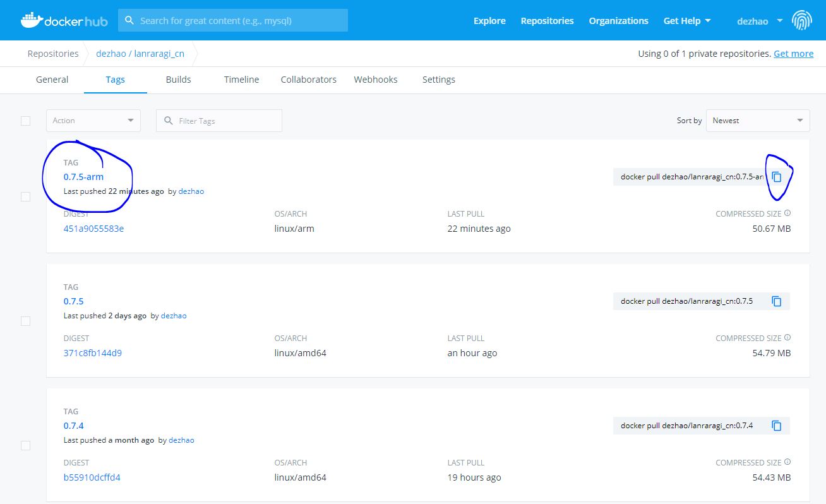Open digest b55910dcffd4

(x=92, y=477)
